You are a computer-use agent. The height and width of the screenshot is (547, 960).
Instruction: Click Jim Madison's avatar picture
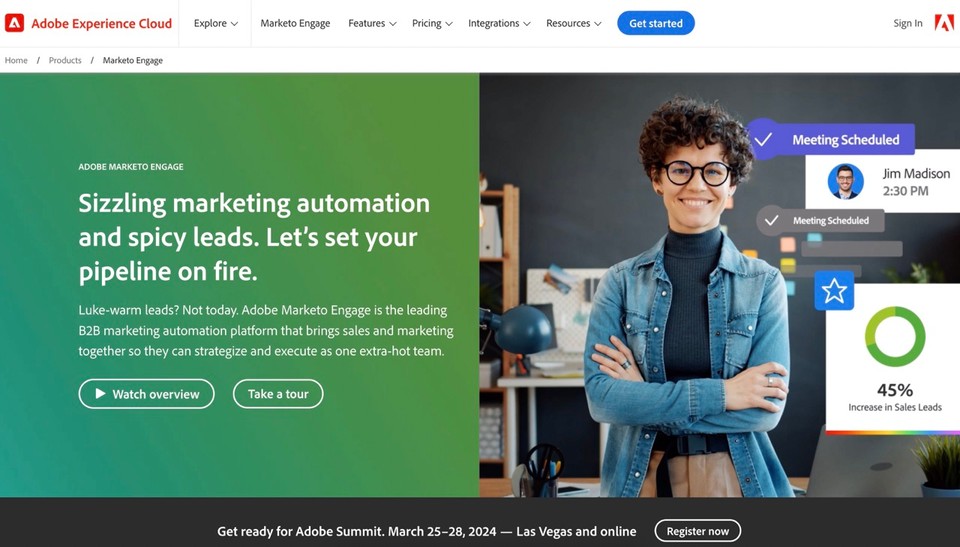(846, 182)
